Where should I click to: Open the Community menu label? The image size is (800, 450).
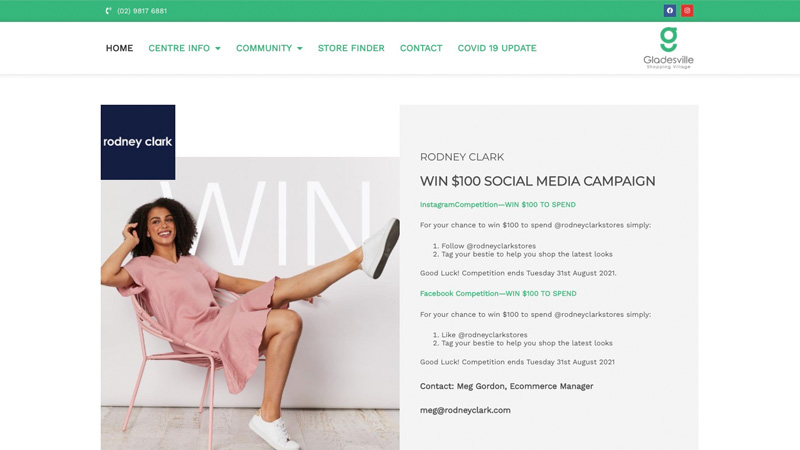click(264, 48)
